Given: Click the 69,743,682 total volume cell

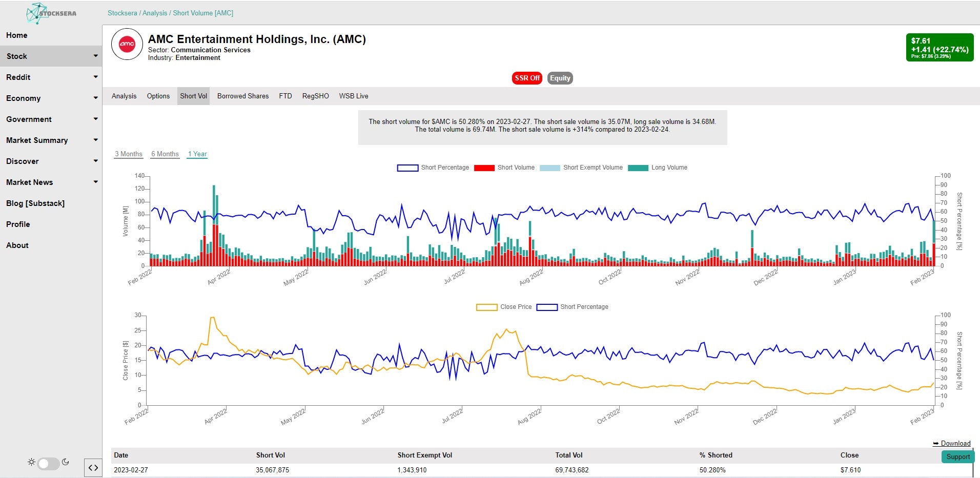Looking at the screenshot, I should pos(572,470).
